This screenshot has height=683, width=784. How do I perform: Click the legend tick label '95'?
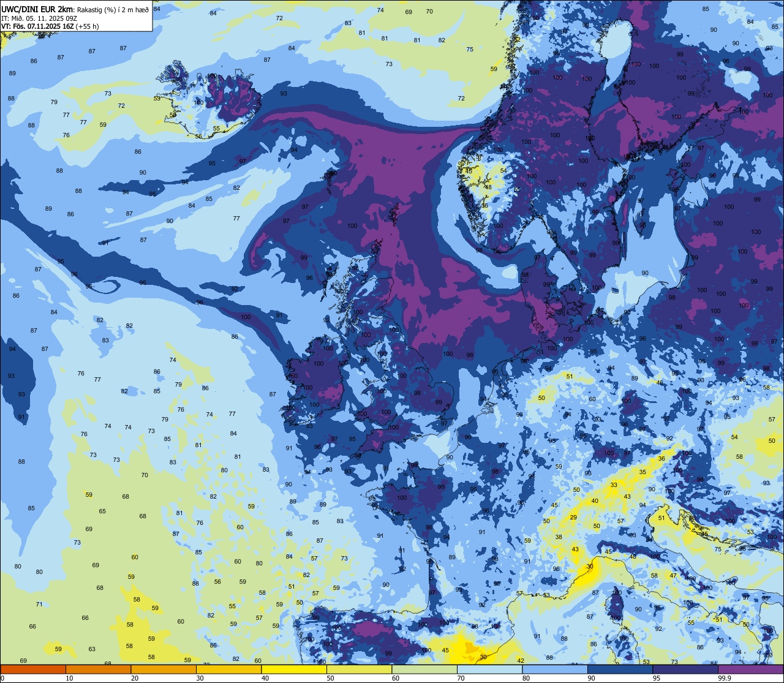click(657, 678)
